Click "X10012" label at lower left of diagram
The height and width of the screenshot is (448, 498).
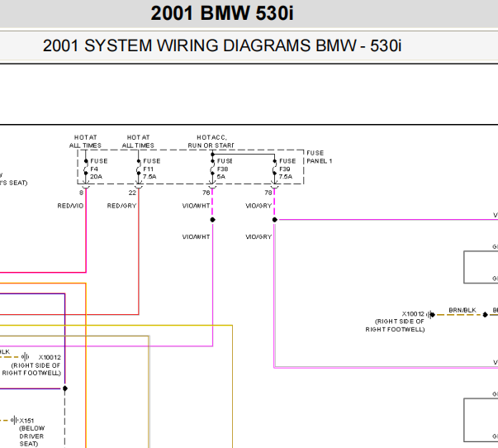[x=50, y=357]
